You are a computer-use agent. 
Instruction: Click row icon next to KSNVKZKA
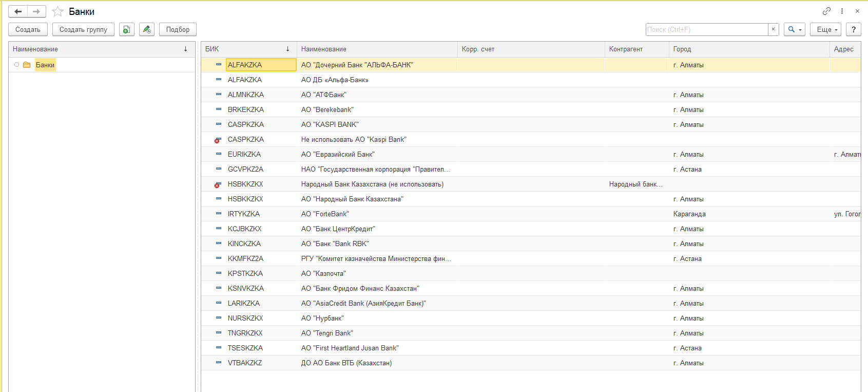click(x=219, y=288)
